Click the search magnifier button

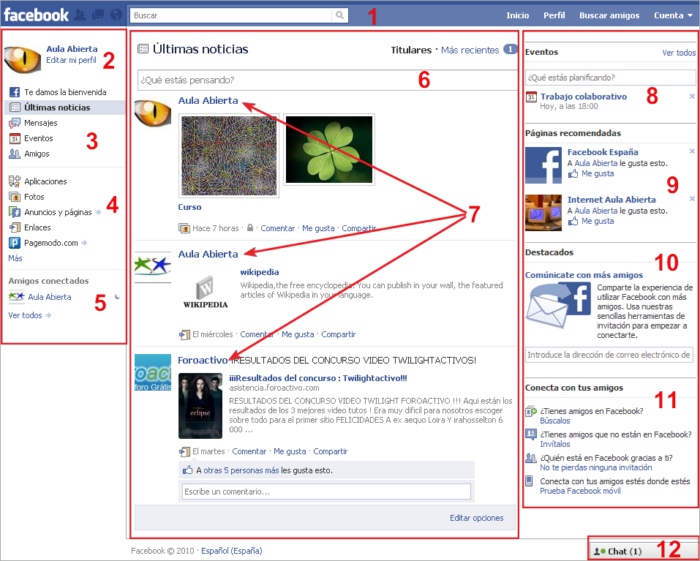point(340,16)
